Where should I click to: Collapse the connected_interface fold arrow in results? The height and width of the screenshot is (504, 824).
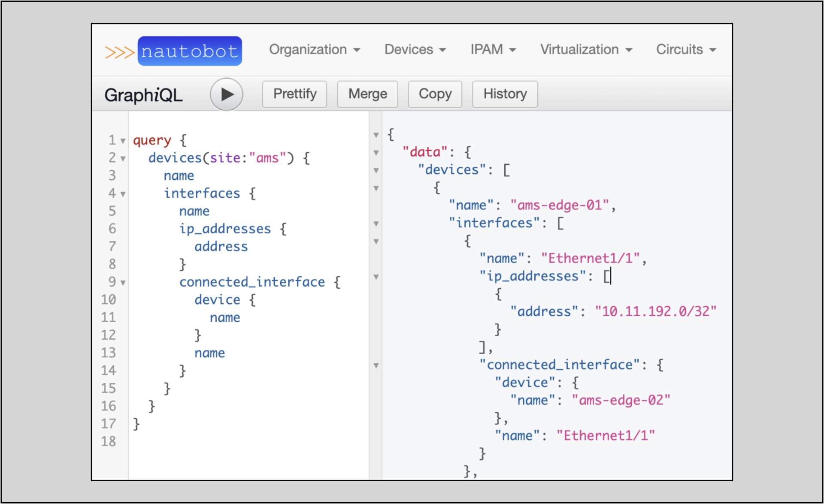tap(376, 365)
